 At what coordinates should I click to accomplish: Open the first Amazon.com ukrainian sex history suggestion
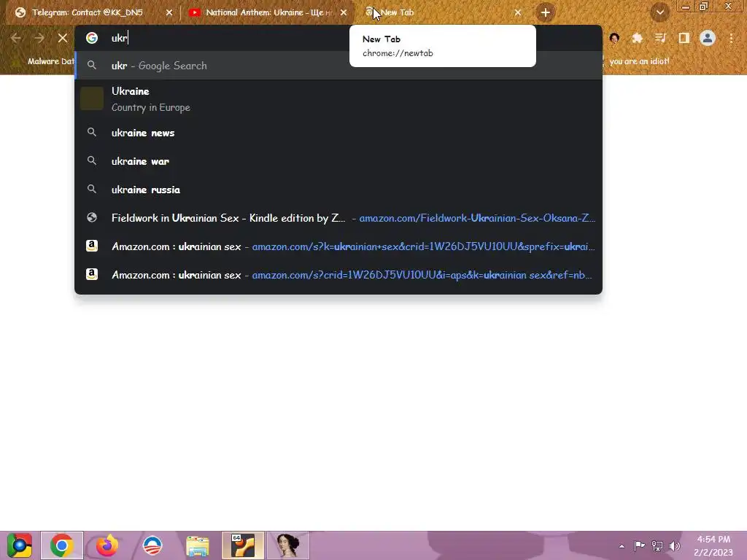[338, 246]
